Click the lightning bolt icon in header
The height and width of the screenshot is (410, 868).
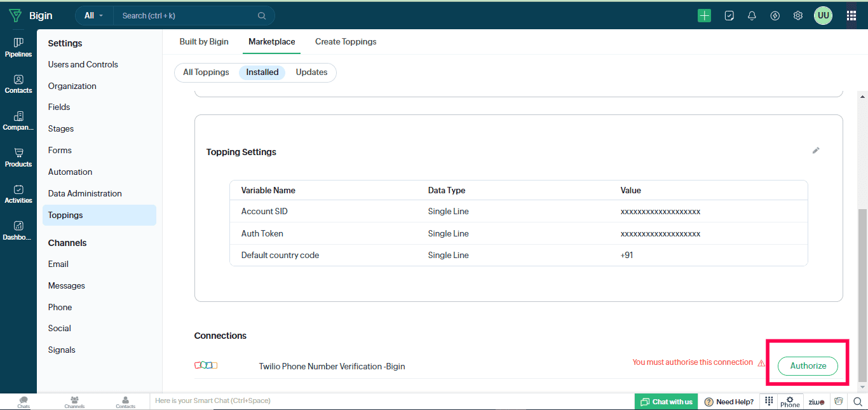(x=775, y=16)
